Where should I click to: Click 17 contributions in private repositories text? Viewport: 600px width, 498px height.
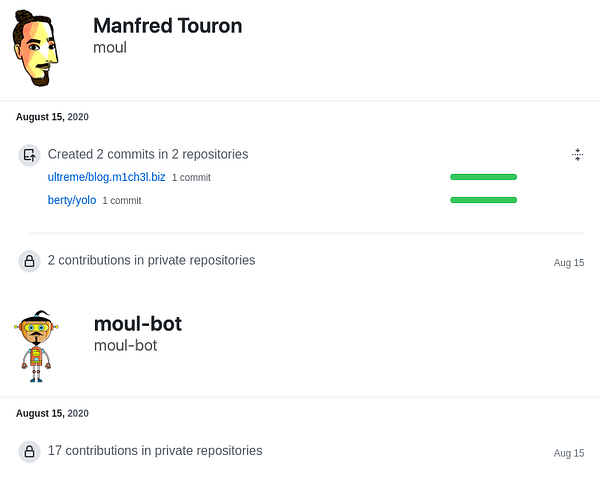pyautogui.click(x=155, y=451)
